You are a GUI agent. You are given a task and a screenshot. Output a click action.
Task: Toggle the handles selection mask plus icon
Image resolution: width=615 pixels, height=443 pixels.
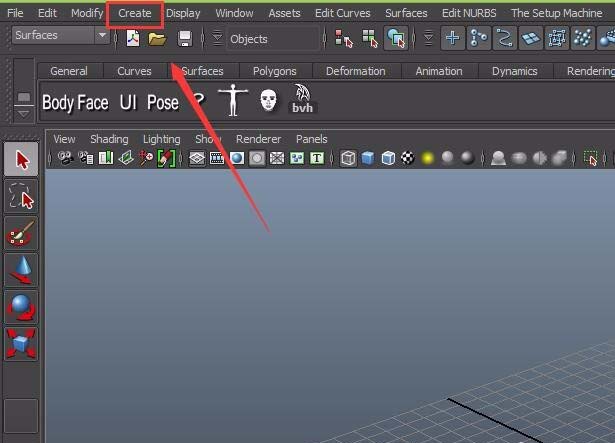pos(453,38)
